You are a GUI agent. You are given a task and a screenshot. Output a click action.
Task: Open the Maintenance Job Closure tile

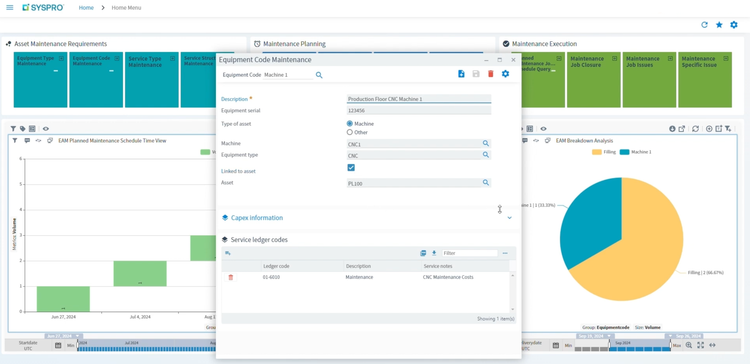pos(594,80)
